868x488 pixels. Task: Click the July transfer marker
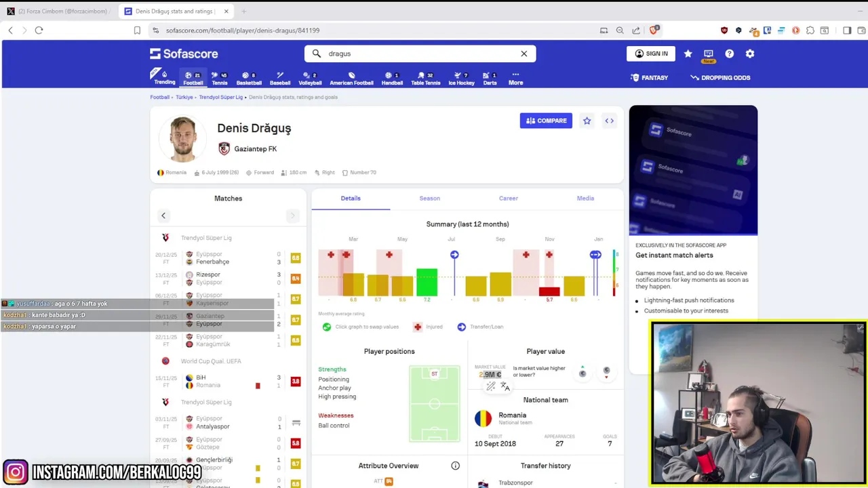(x=454, y=255)
